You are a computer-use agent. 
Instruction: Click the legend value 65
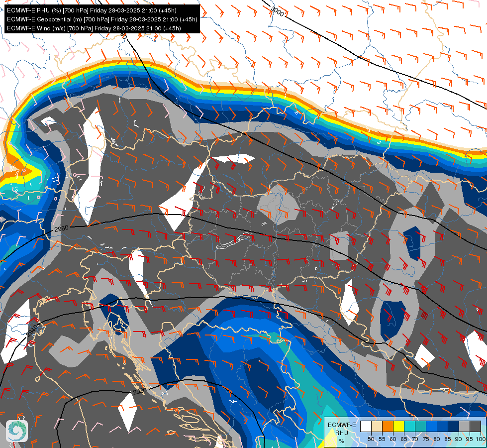click(x=404, y=440)
